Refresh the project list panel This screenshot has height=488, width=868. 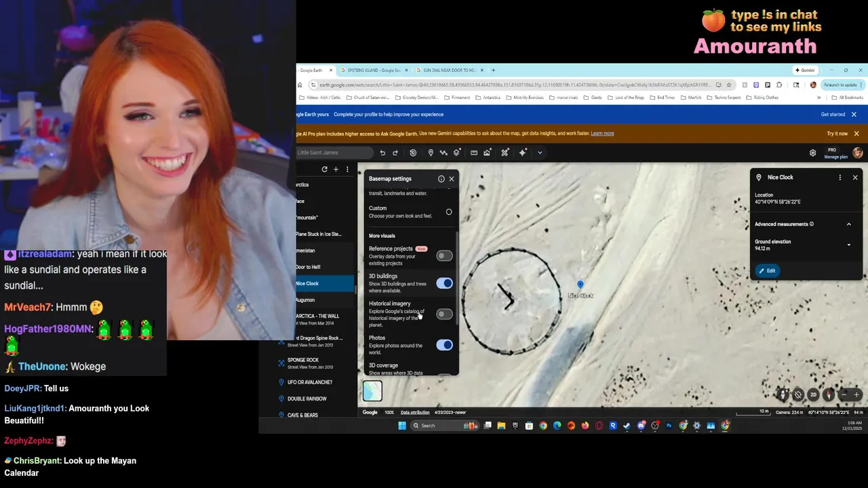coord(324,169)
